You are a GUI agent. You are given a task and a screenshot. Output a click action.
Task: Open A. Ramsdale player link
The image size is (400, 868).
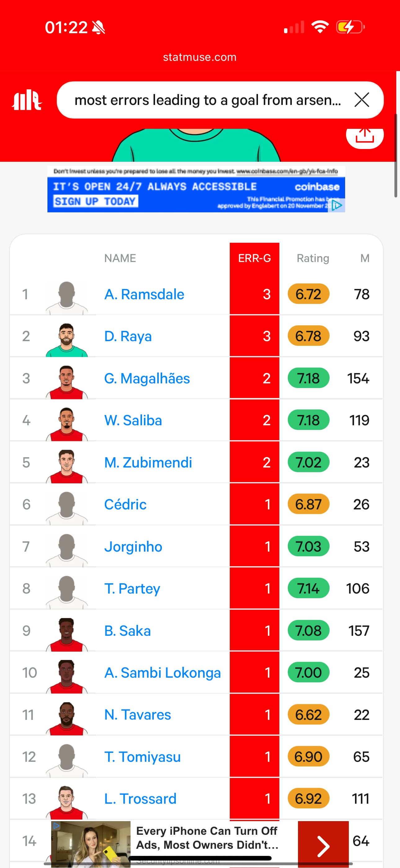tap(144, 294)
